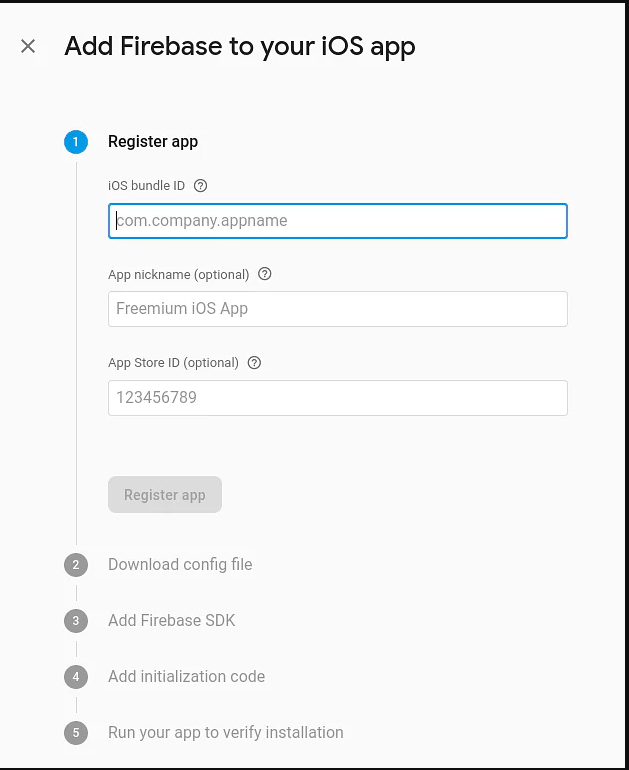Click the App nickname input field
This screenshot has height=770, width=629.
(338, 309)
